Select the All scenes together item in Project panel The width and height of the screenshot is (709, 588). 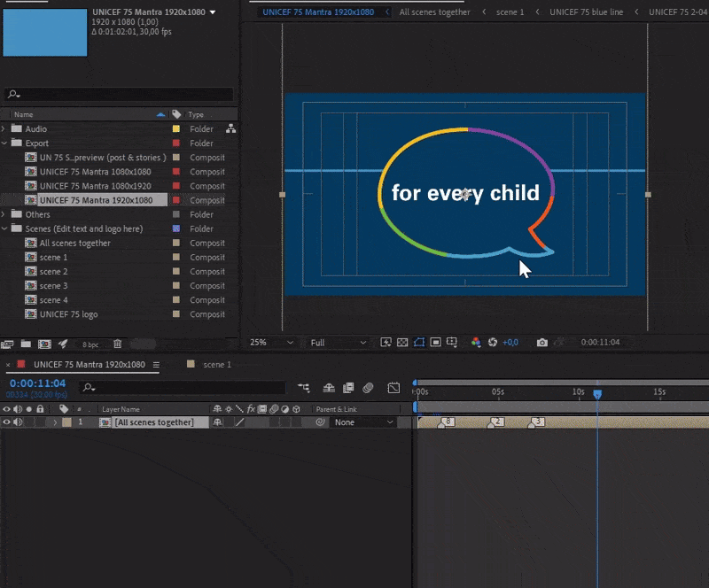[75, 244]
